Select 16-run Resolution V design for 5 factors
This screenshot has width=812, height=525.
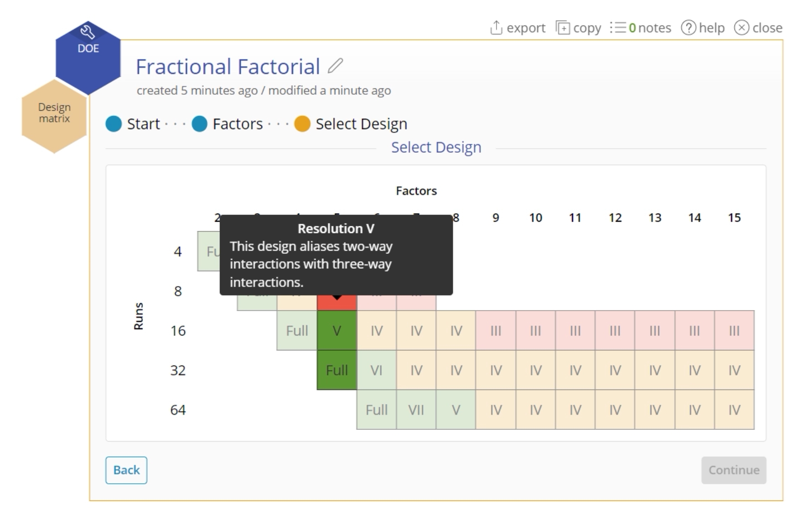click(337, 331)
